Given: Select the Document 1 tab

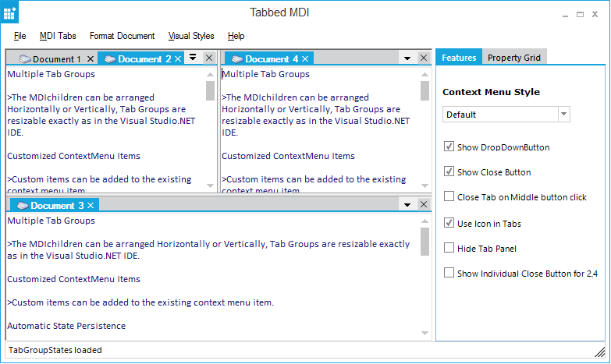Looking at the screenshot, I should click(x=55, y=59).
